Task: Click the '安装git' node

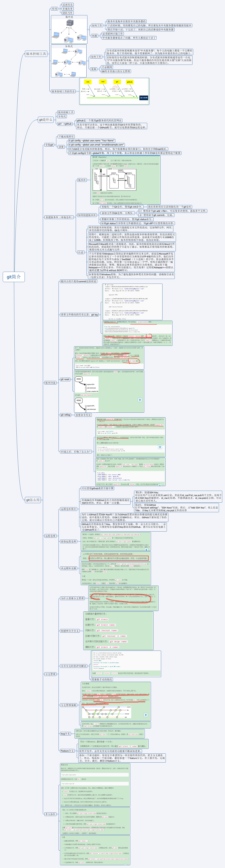Action: click(49, 145)
